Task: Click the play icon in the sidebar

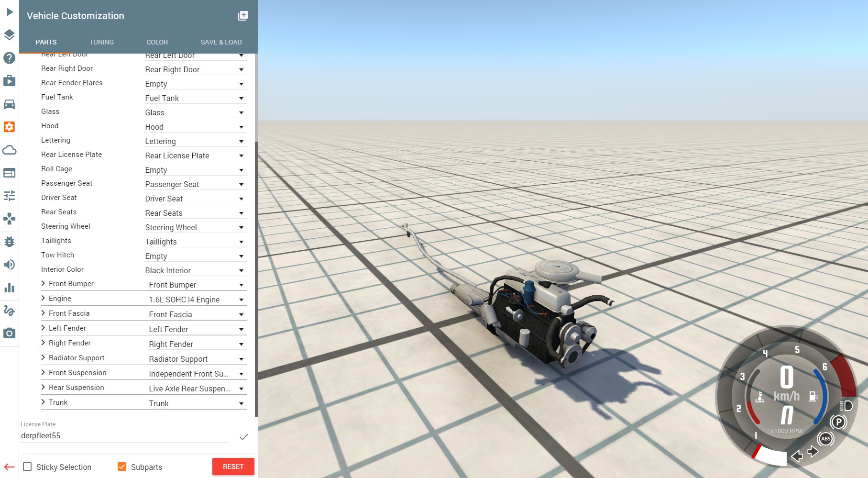Action: click(10, 12)
